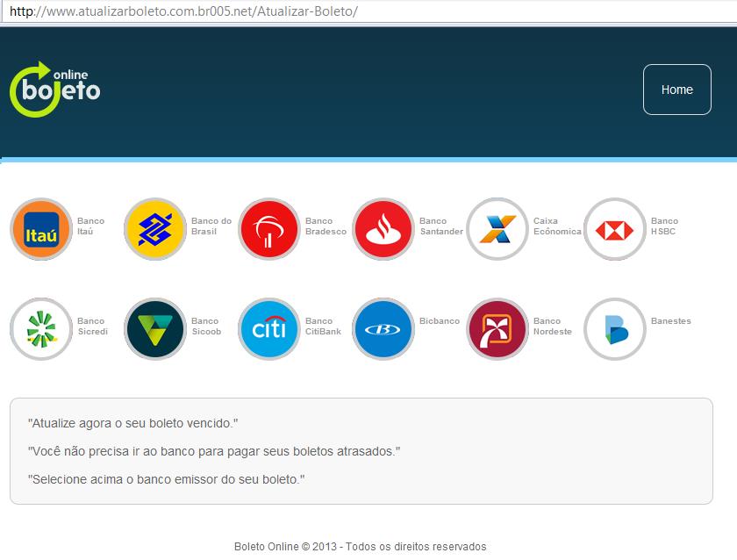The height and width of the screenshot is (560, 737).
Task: Click the "Banco CitiBank" text label
Action: point(324,327)
